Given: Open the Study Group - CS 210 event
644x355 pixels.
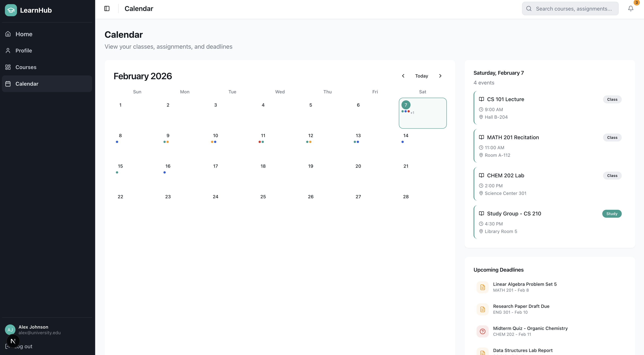Looking at the screenshot, I should click(x=514, y=214).
